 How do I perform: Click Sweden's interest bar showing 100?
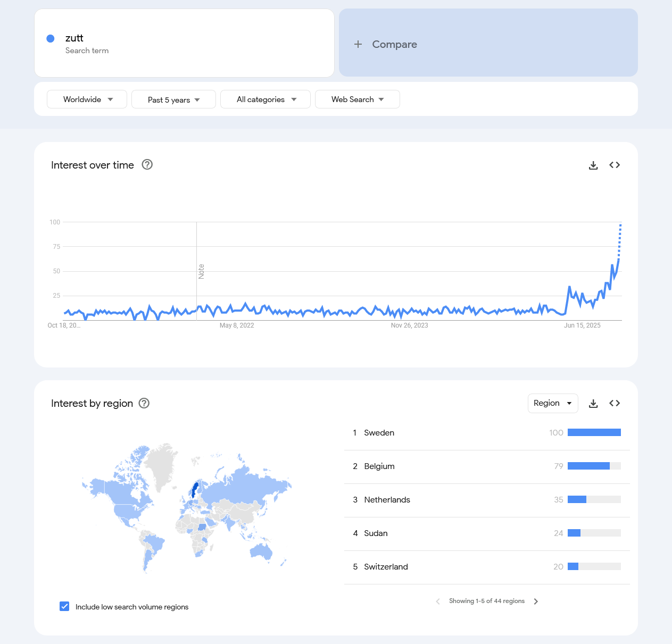coord(594,432)
